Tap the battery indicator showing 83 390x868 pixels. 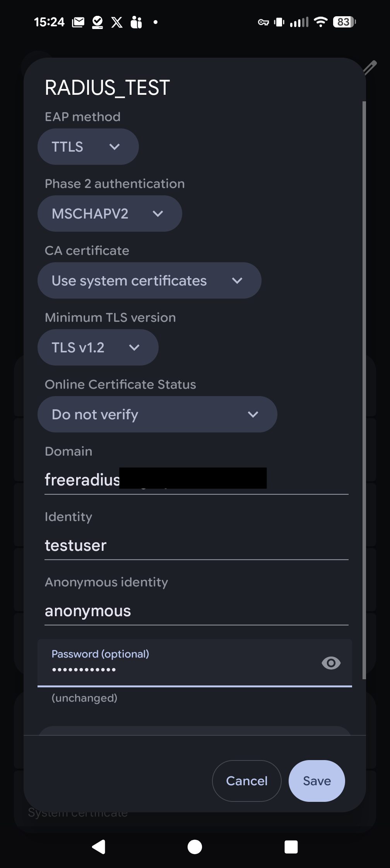344,22
